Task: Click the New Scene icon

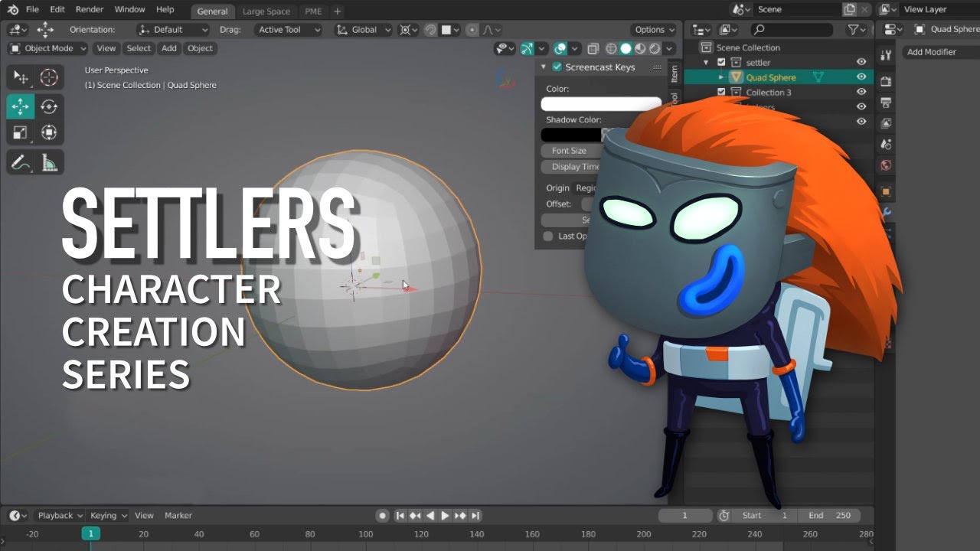Action: (x=849, y=10)
